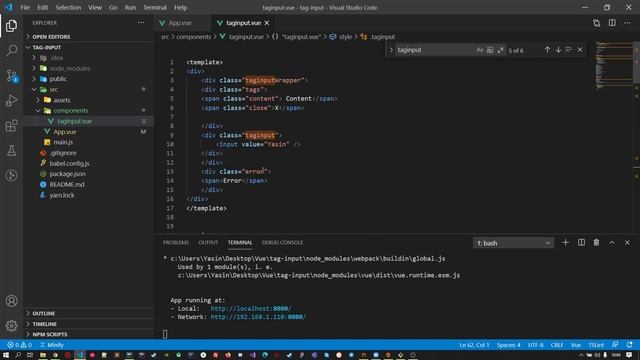The height and width of the screenshot is (360, 640).
Task: Toggle Use Regular Expression in find
Action: pos(500,50)
